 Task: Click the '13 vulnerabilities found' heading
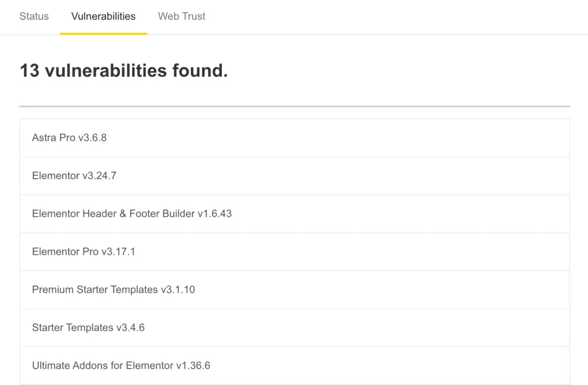click(123, 70)
